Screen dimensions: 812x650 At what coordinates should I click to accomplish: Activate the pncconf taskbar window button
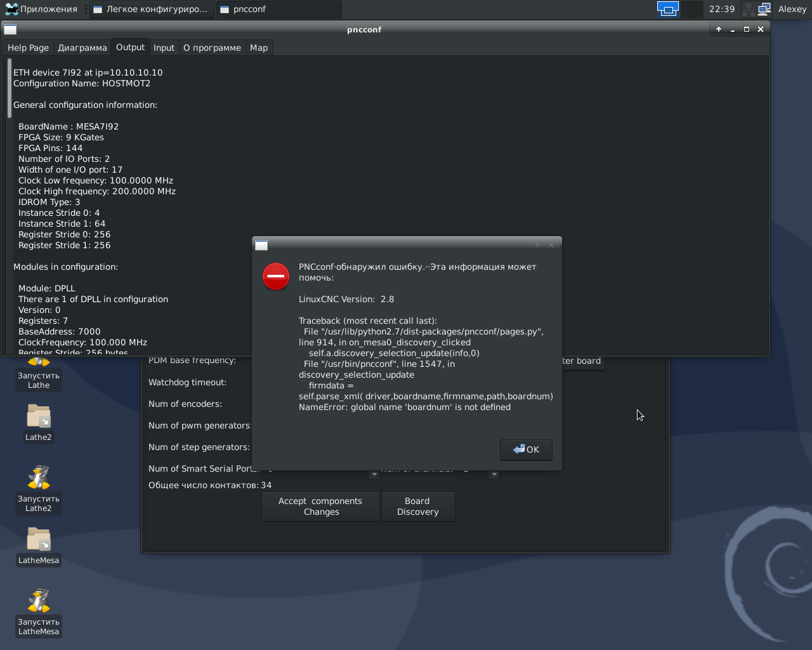(279, 9)
